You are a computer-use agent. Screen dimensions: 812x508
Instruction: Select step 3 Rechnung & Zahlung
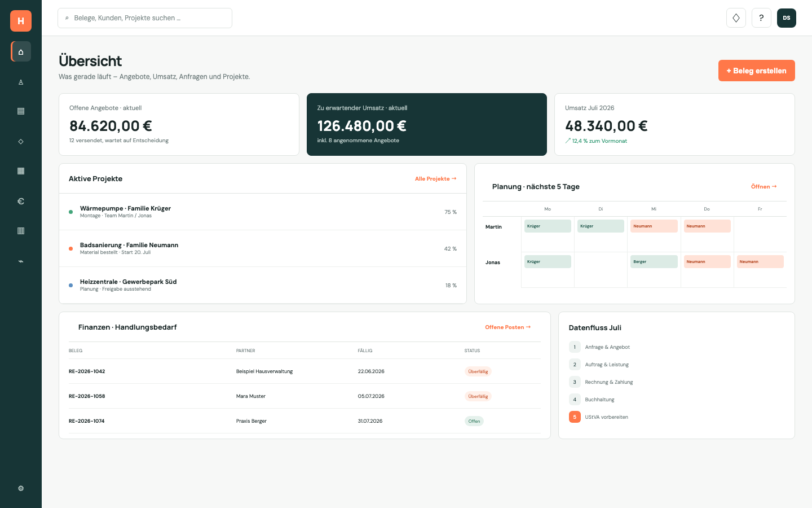pyautogui.click(x=601, y=382)
